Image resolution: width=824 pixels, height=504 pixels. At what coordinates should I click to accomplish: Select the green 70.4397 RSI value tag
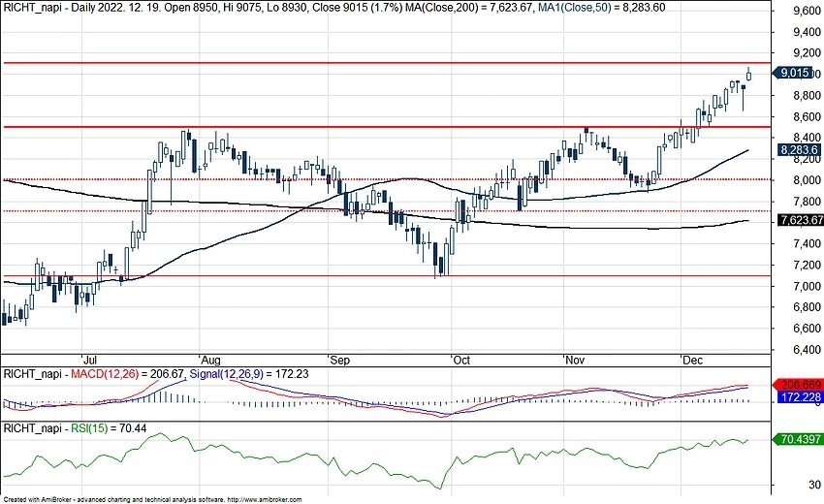pyautogui.click(x=801, y=439)
